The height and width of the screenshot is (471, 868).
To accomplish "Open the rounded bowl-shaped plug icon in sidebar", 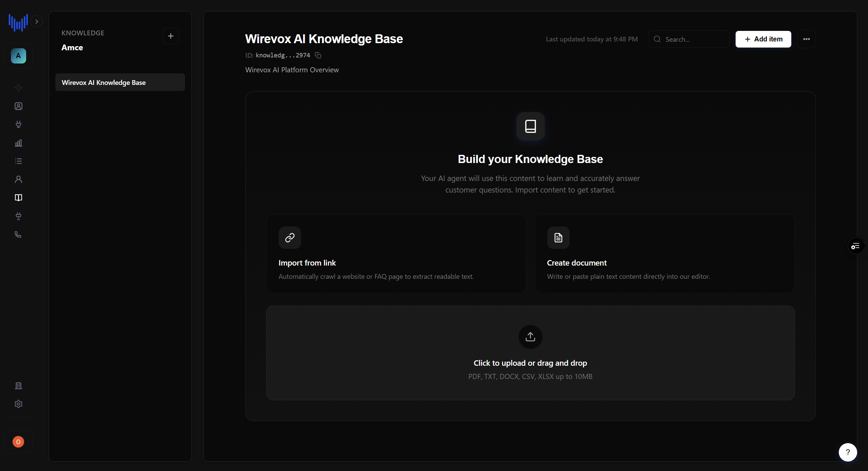I will coord(18,124).
